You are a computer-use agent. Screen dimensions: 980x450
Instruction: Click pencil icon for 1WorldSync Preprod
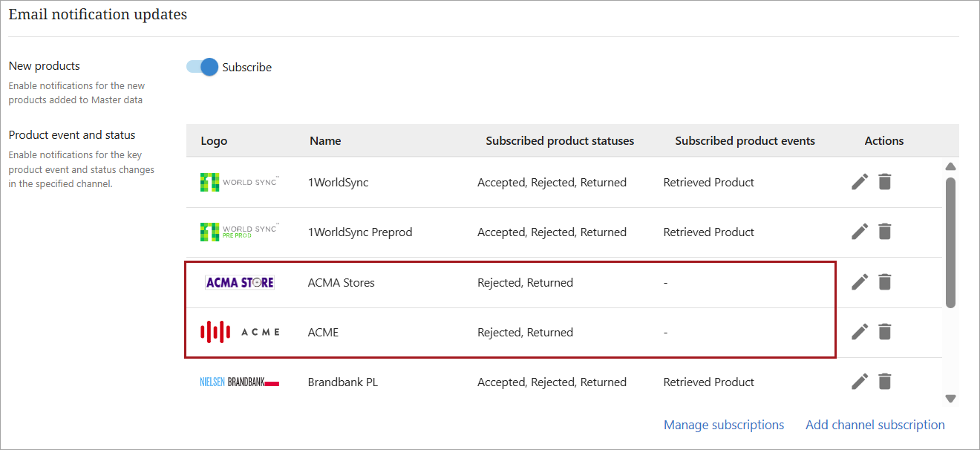click(859, 232)
